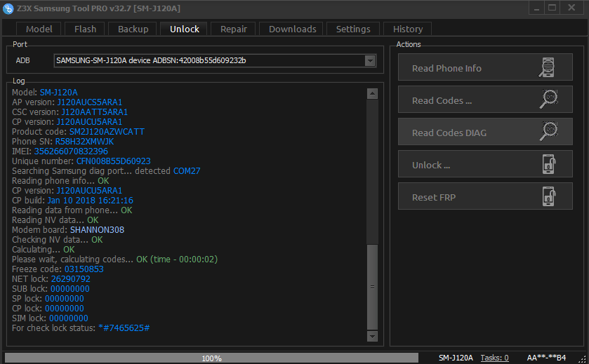589x364 pixels.
Task: Click the detected port COM27 text
Action: [x=187, y=170]
